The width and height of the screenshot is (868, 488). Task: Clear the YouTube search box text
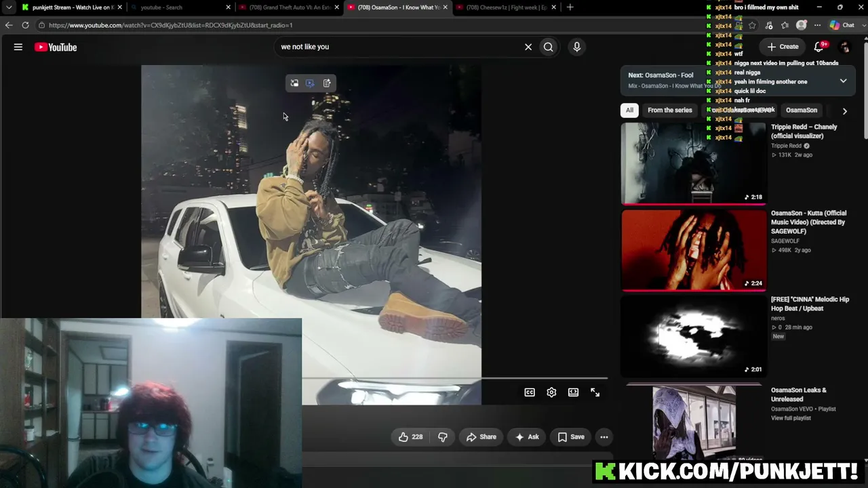tap(528, 47)
